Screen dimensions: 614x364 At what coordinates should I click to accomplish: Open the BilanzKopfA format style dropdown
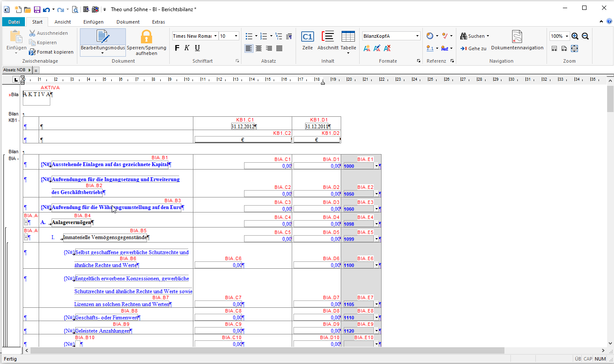[x=417, y=36]
